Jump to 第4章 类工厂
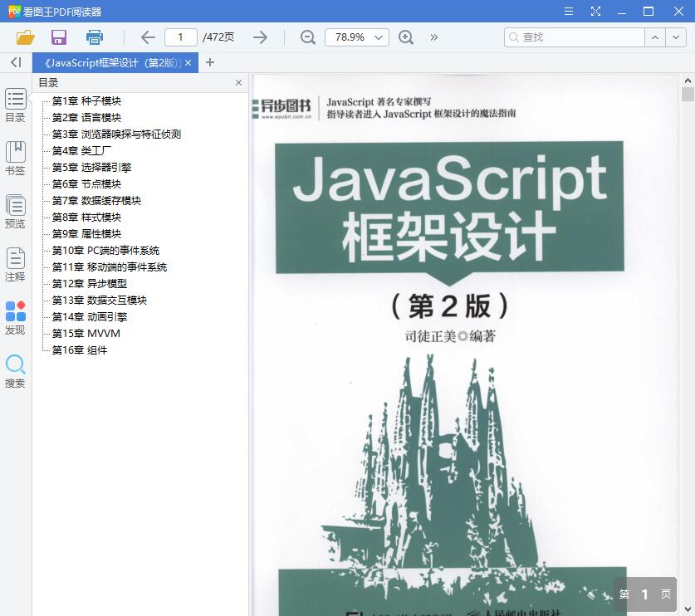The height and width of the screenshot is (616, 695). 81,151
